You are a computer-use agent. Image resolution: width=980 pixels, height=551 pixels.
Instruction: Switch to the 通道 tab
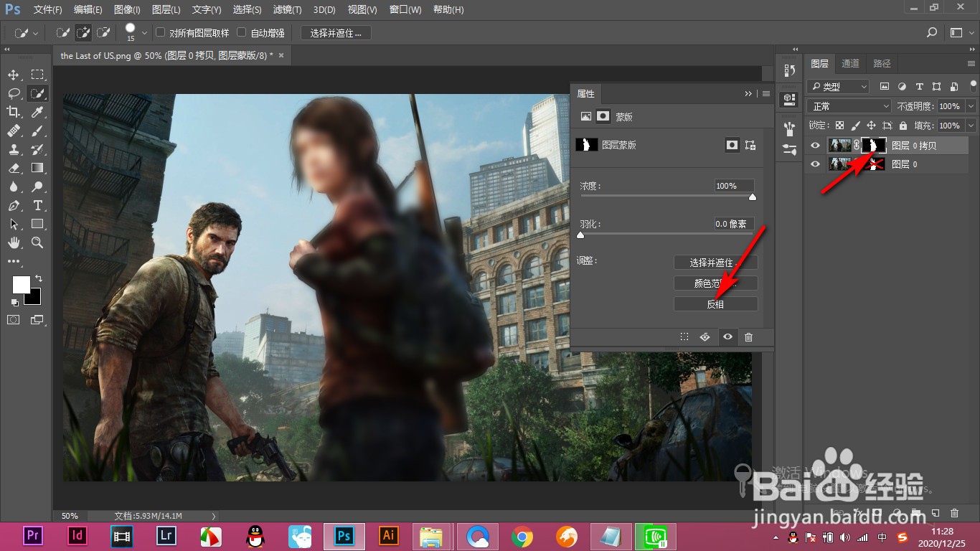pyautogui.click(x=850, y=63)
